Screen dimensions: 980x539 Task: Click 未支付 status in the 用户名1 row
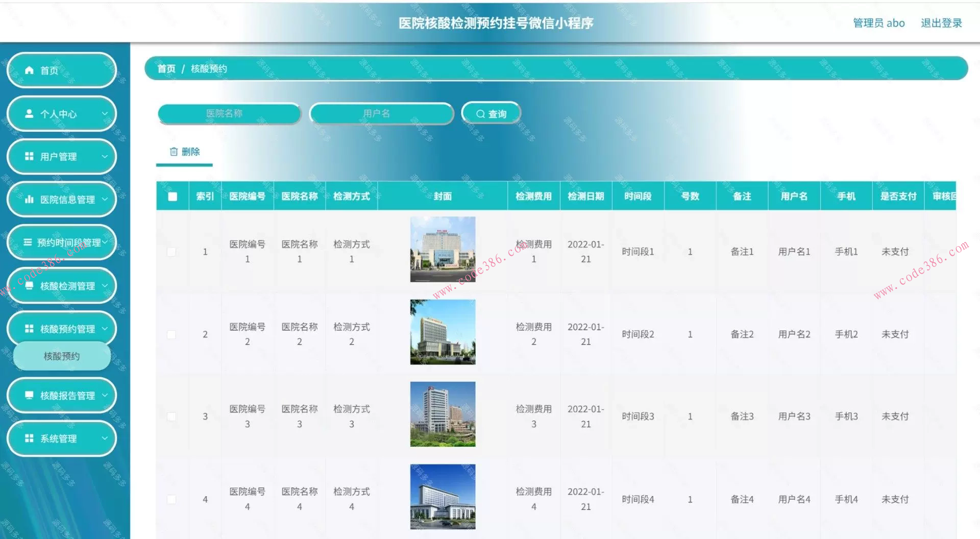coord(895,252)
